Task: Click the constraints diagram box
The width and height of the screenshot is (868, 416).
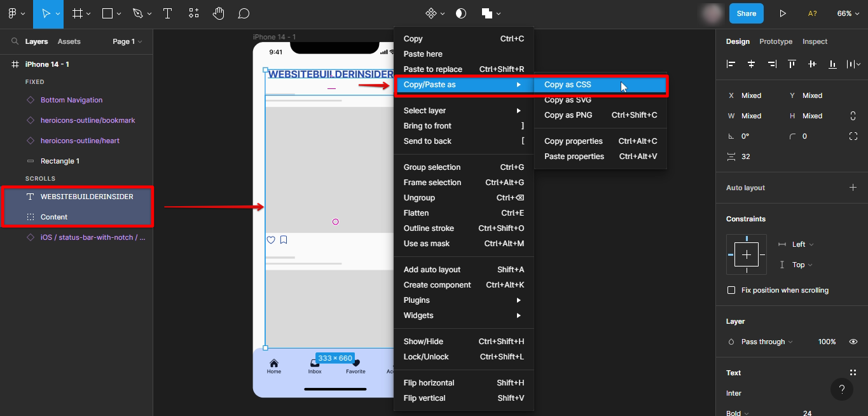Action: pyautogui.click(x=747, y=254)
